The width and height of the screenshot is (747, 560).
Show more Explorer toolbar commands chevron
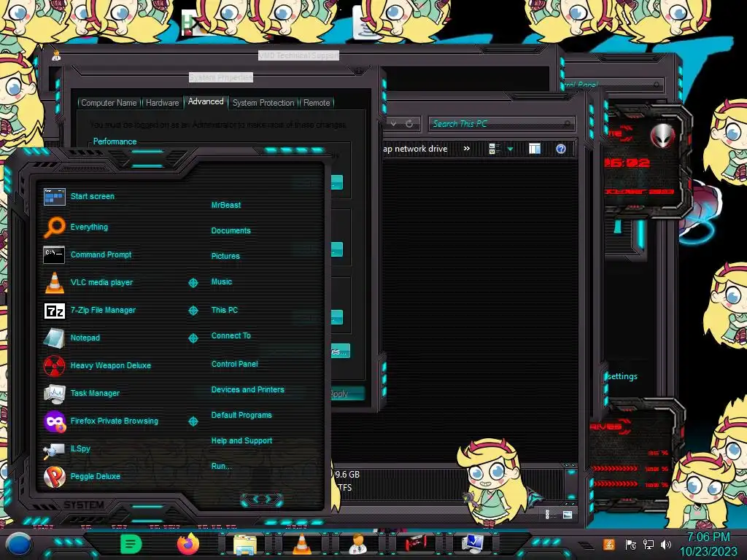(x=467, y=149)
